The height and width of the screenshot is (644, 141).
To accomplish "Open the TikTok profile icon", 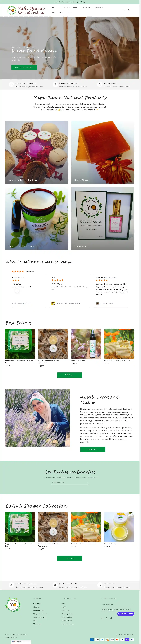I will click(111, 618).
